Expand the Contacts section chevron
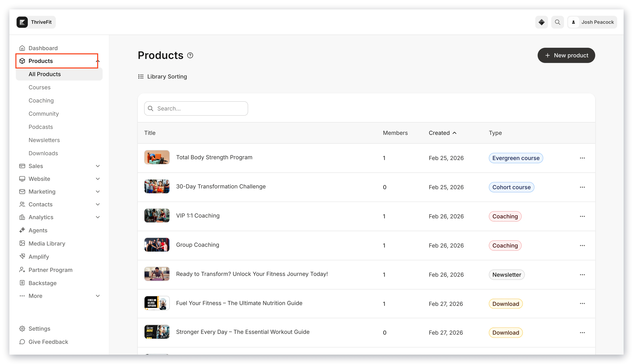The image size is (633, 364). pos(98,204)
